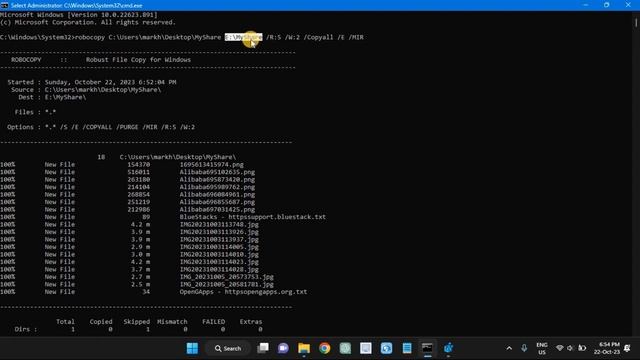This screenshot has width=640, height=360.
Task: Click the Extras column header in summary
Action: [251, 322]
